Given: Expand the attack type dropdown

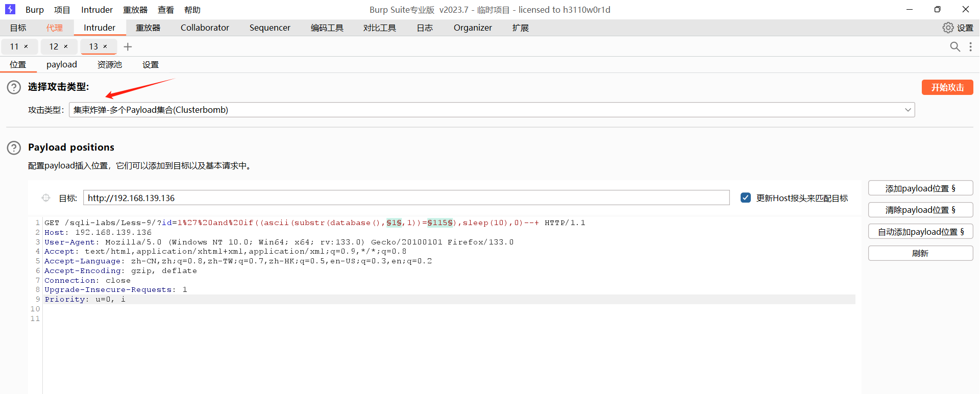Looking at the screenshot, I should pos(908,110).
